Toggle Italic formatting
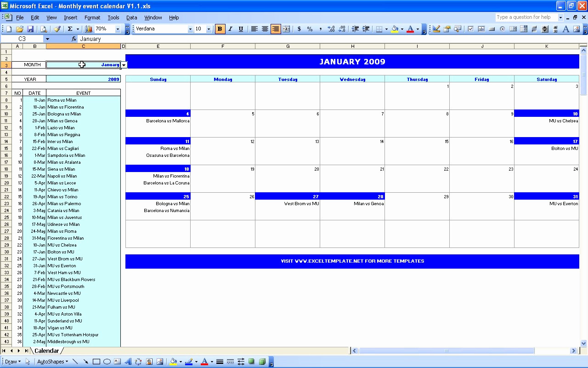 point(230,29)
